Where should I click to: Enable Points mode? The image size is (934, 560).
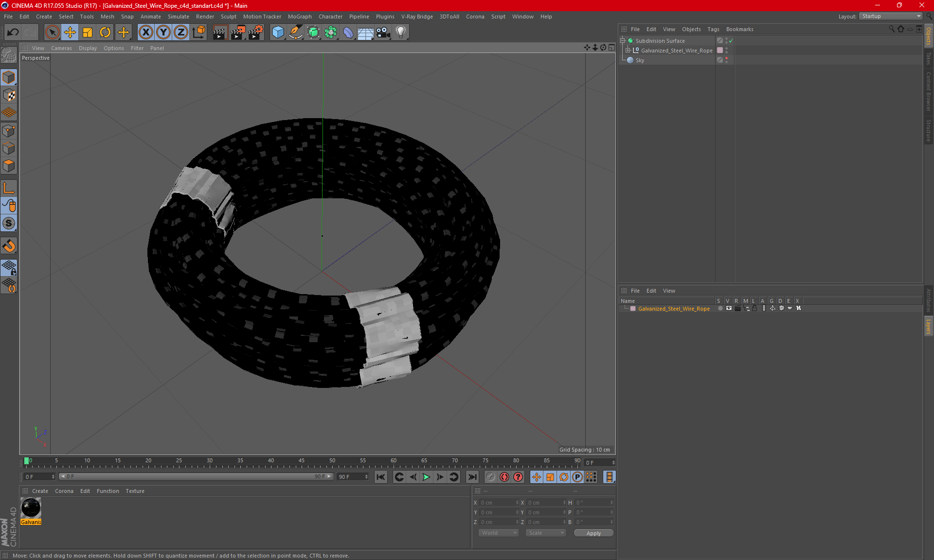click(9, 131)
